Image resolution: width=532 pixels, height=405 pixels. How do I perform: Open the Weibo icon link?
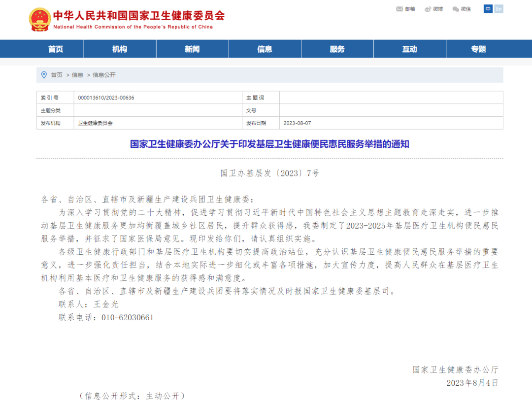(x=428, y=9)
